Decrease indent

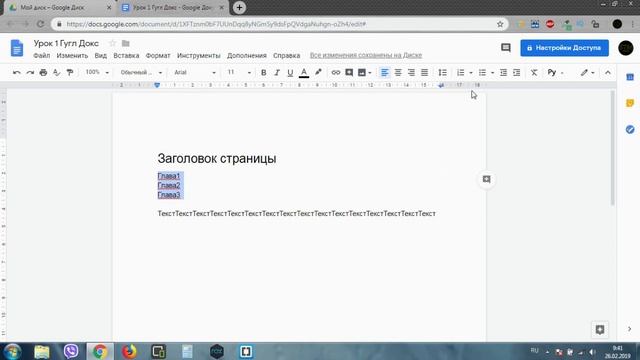pos(503,73)
